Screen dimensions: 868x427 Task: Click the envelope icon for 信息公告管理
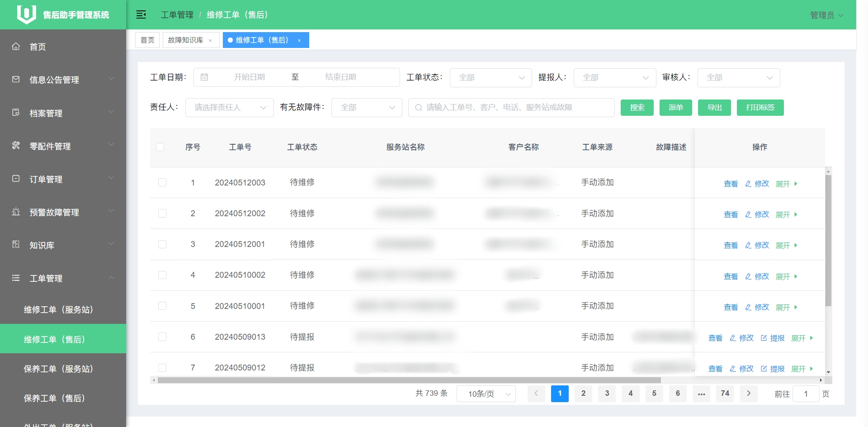pos(16,80)
